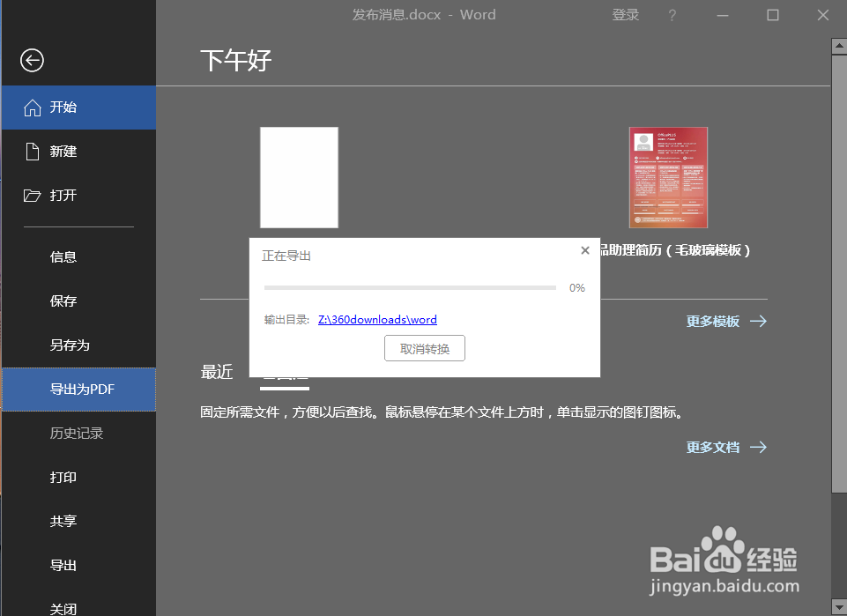Viewport: 847px width, 616px height.
Task: Click the scrollbar up arrow icon
Action: [837, 45]
